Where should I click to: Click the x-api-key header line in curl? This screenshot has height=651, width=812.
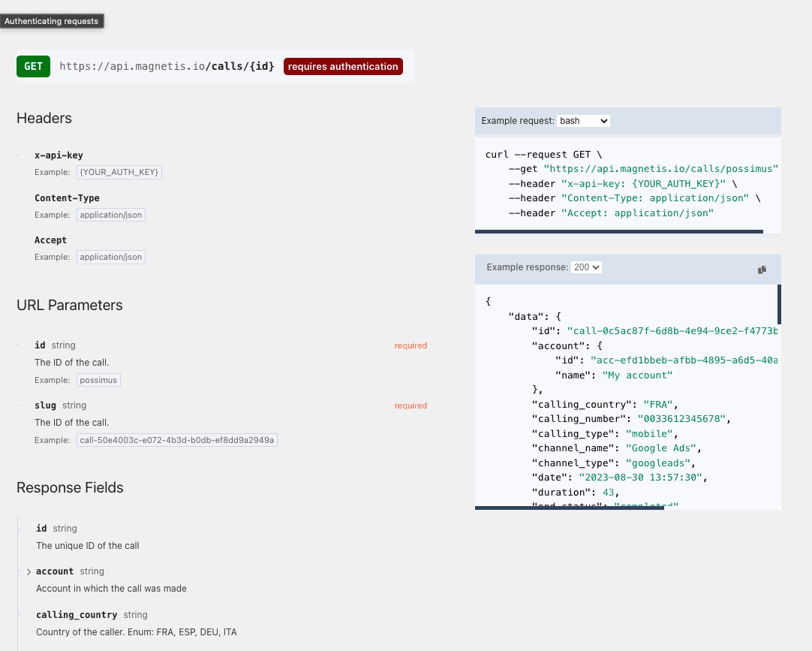coord(623,184)
